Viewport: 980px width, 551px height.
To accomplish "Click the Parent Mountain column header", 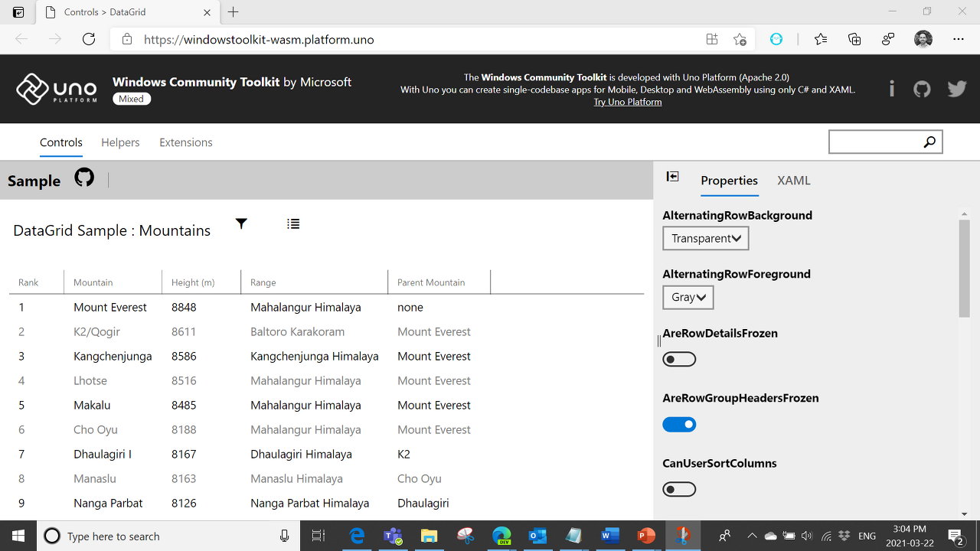I will [439, 282].
